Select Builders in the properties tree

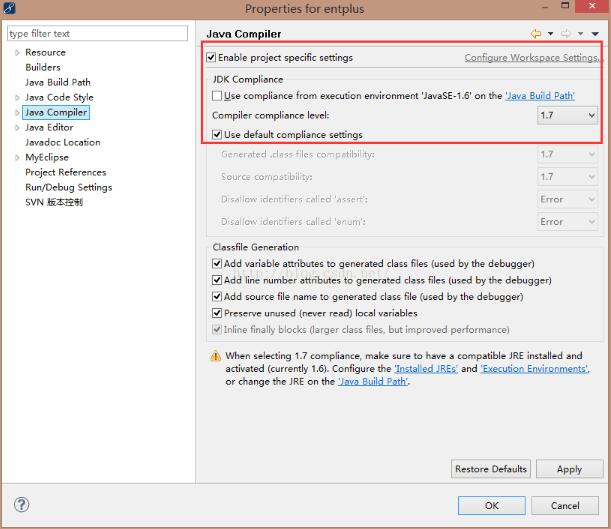[x=43, y=67]
